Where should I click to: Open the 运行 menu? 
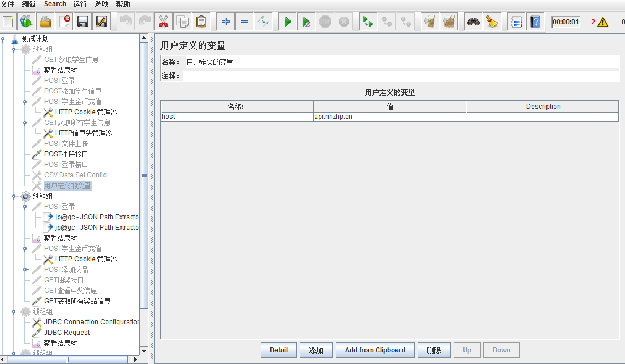tap(80, 4)
